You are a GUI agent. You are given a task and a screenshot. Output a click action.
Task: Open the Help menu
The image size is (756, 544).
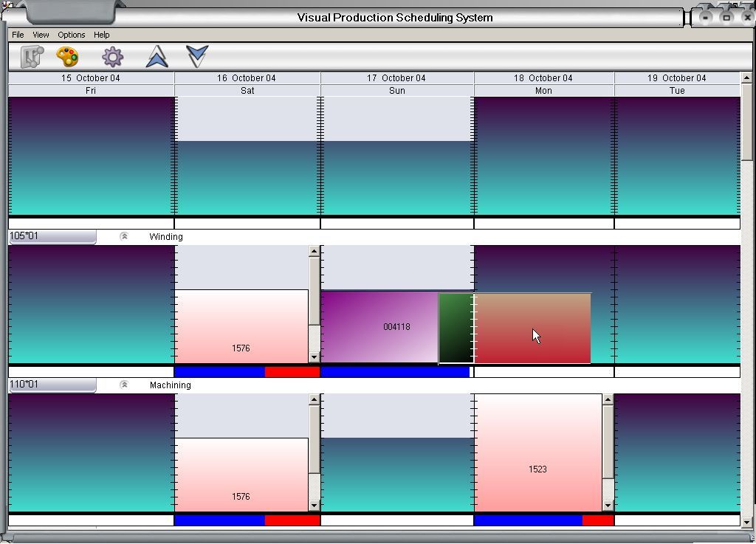tap(102, 35)
